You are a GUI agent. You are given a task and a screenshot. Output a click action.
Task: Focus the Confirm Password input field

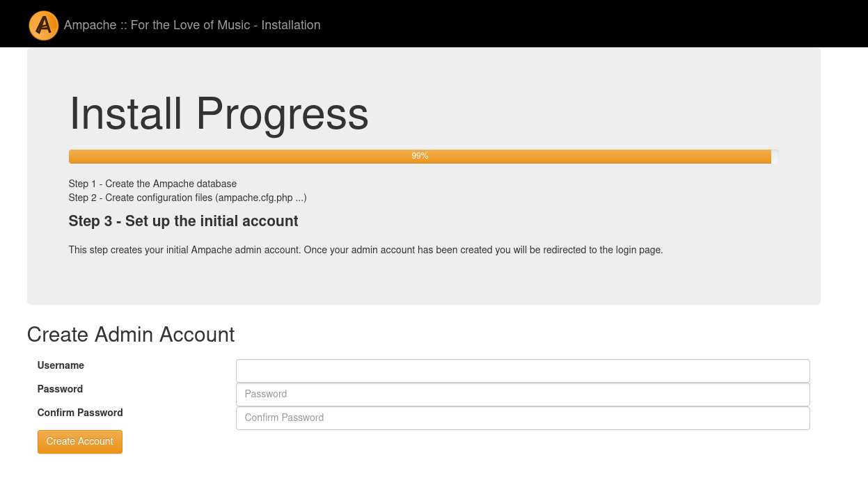click(522, 417)
